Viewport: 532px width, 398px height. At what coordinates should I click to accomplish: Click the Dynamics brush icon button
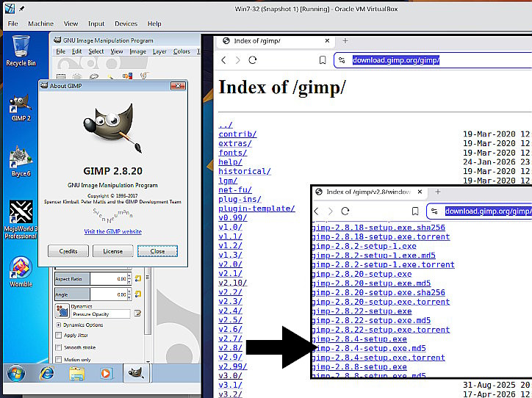coord(62,311)
